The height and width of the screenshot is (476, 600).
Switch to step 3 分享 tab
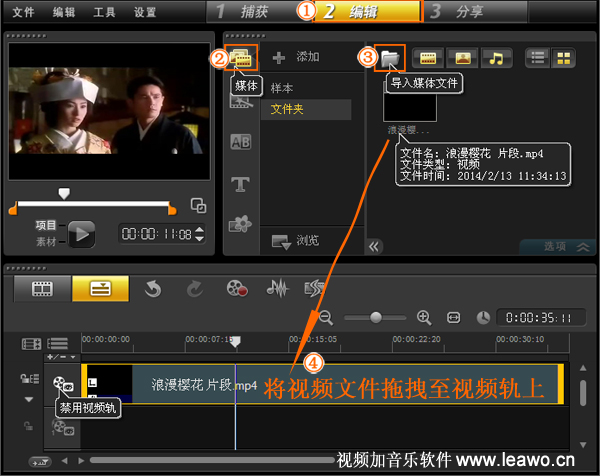[x=474, y=11]
